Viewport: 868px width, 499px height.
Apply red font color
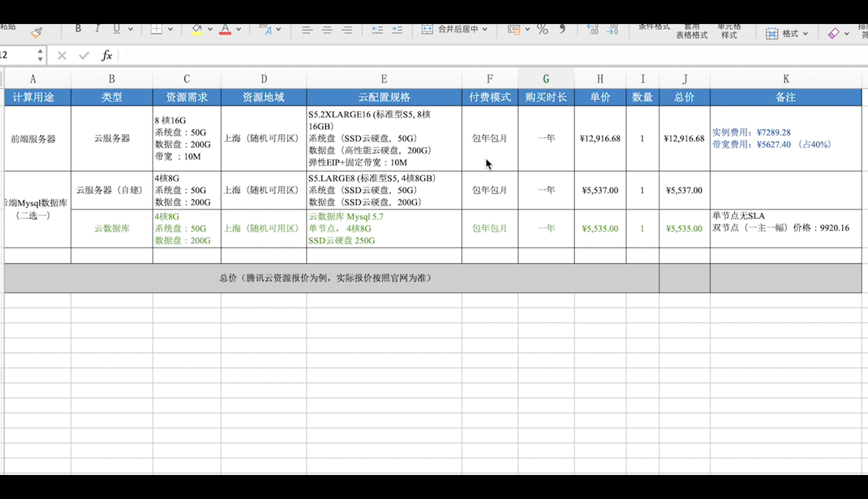(225, 30)
